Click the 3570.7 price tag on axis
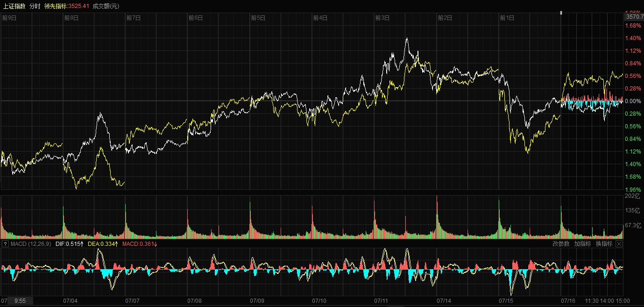 [634, 17]
